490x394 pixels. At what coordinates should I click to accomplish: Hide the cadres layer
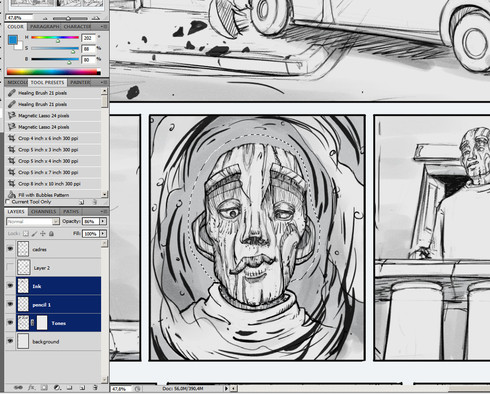tap(10, 249)
